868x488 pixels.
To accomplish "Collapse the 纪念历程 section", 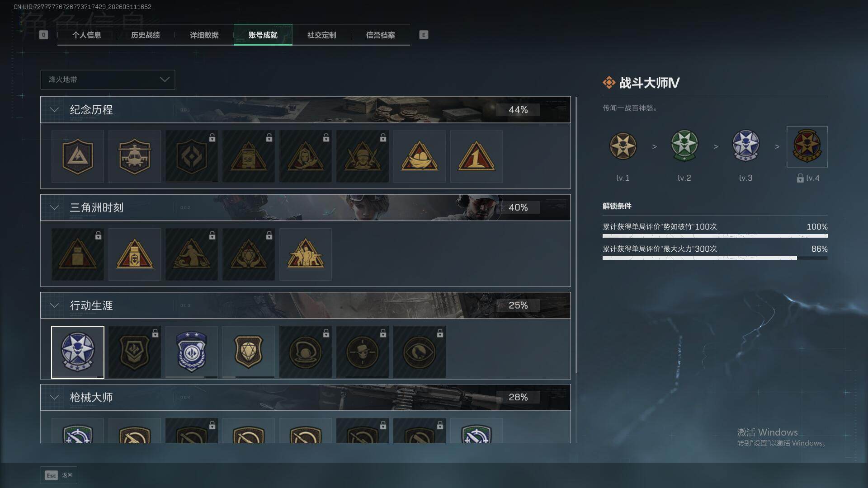I will tap(54, 110).
